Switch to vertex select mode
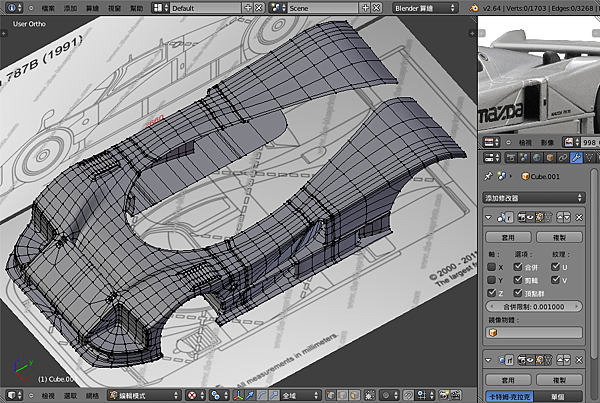This screenshot has height=403, width=600. [331, 395]
